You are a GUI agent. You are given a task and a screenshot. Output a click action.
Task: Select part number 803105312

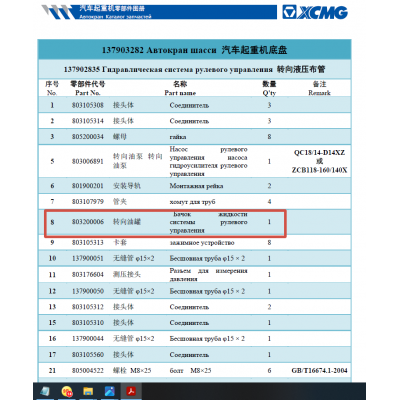tap(88, 307)
